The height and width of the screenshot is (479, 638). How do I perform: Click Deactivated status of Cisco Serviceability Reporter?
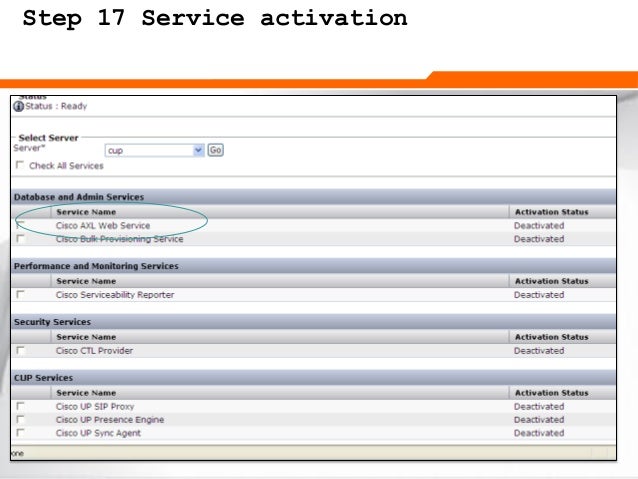coord(539,295)
